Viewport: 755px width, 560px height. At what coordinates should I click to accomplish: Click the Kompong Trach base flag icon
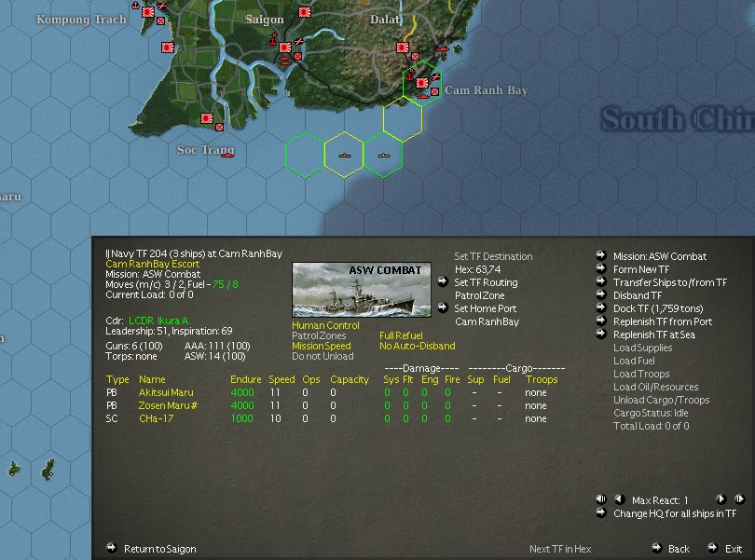[148, 12]
